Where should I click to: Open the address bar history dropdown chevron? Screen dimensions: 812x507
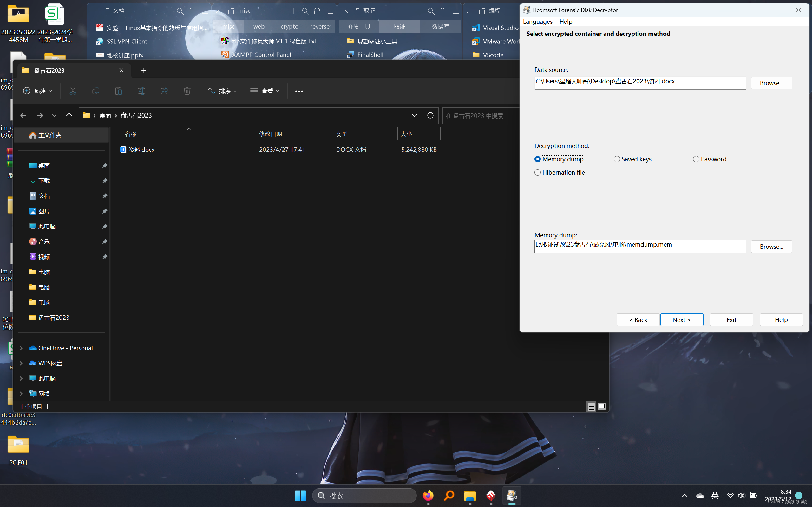click(414, 115)
